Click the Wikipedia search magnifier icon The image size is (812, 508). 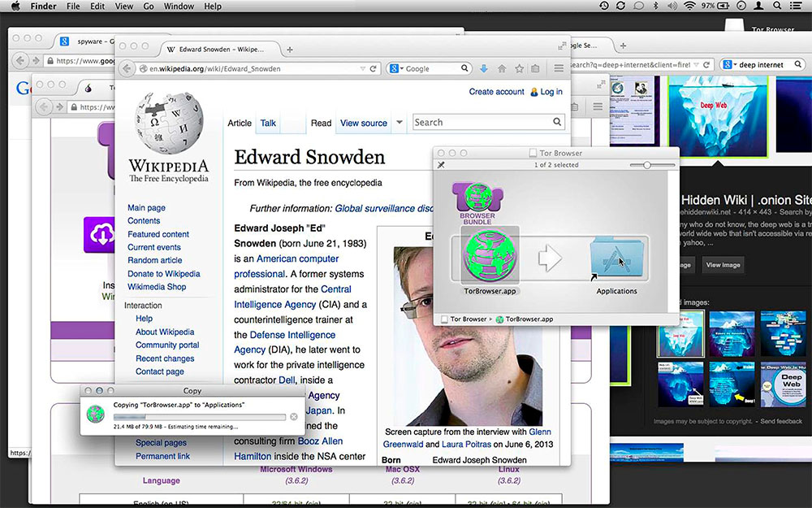(x=557, y=122)
